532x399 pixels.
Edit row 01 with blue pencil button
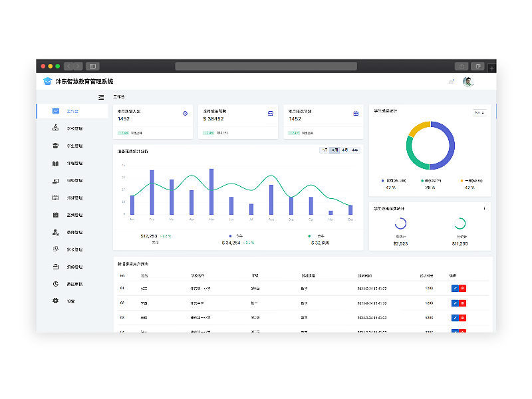455,289
